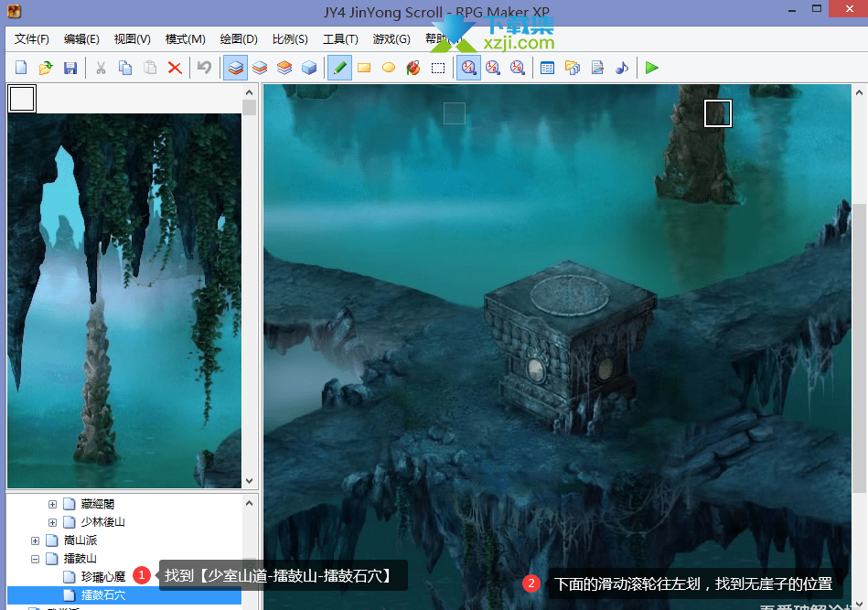Image resolution: width=868 pixels, height=610 pixels.
Task: Delete with the red X toolbar icon
Action: (175, 68)
